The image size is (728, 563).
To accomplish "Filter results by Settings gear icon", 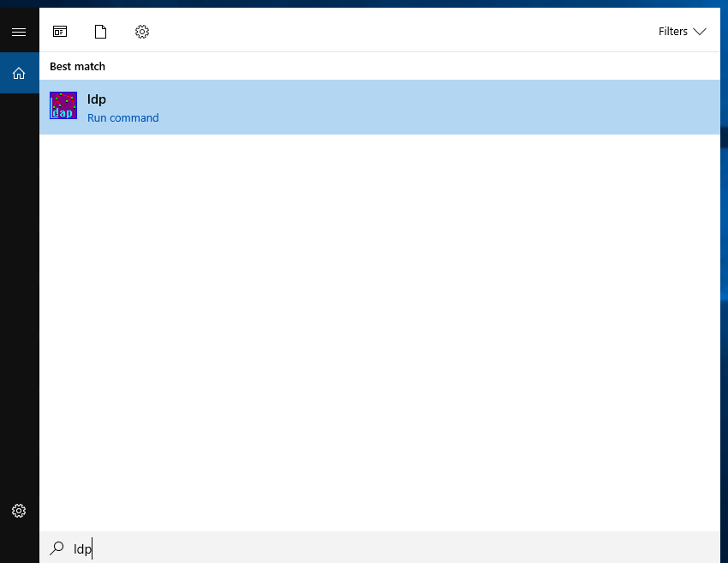I will click(142, 32).
